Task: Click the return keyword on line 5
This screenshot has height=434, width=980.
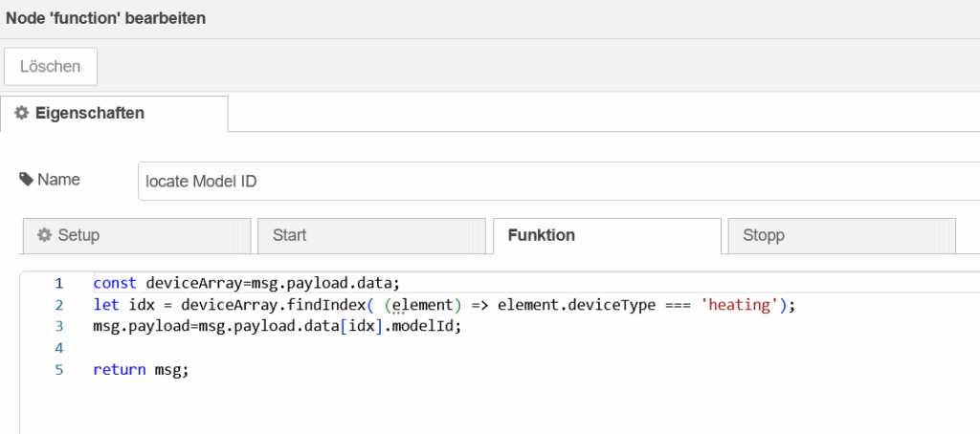Action: click(x=120, y=370)
